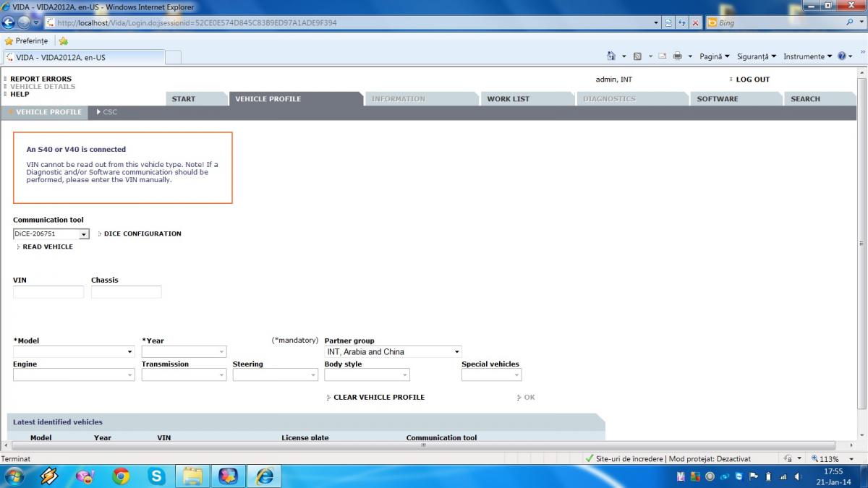This screenshot has width=868, height=488.
Task: Click the VIN input field
Action: tap(48, 292)
